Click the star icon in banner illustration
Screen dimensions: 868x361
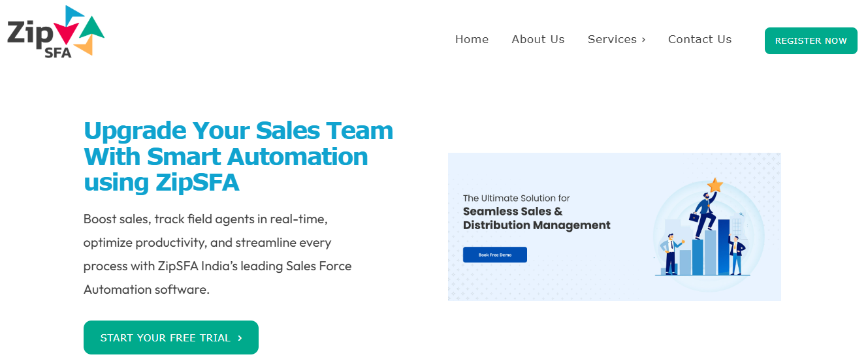[x=715, y=185]
